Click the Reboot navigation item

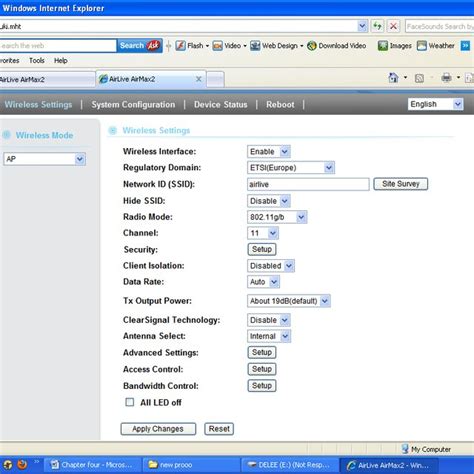pyautogui.click(x=280, y=105)
